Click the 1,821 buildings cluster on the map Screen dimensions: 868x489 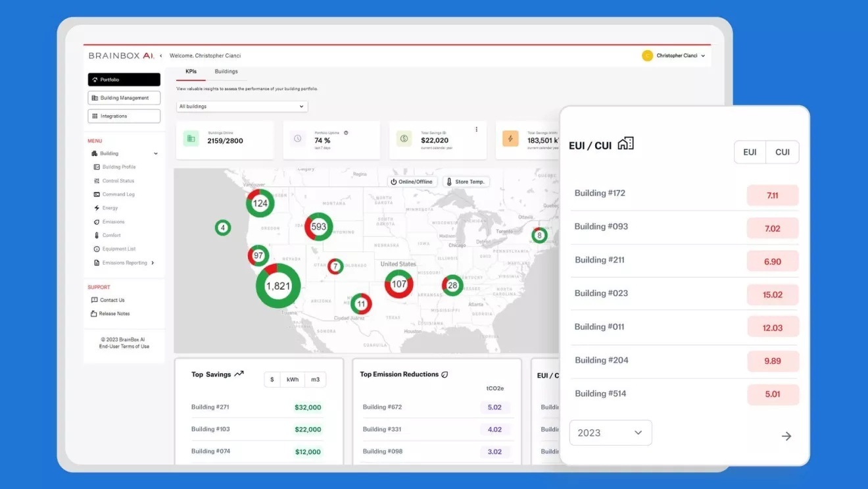(277, 286)
